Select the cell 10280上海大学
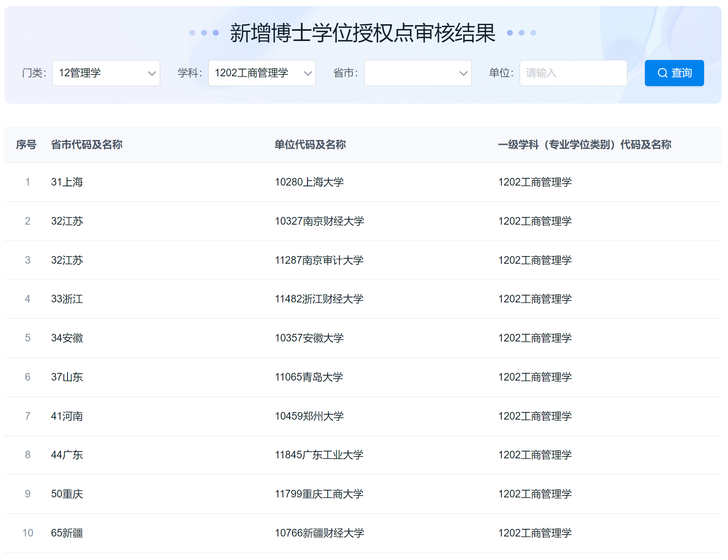 (x=309, y=182)
